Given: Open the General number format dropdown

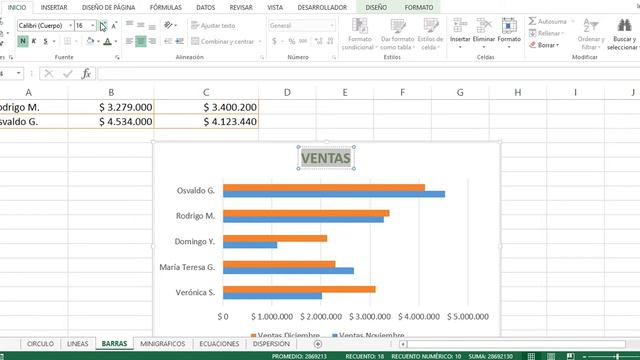Looking at the screenshot, I should [302, 25].
